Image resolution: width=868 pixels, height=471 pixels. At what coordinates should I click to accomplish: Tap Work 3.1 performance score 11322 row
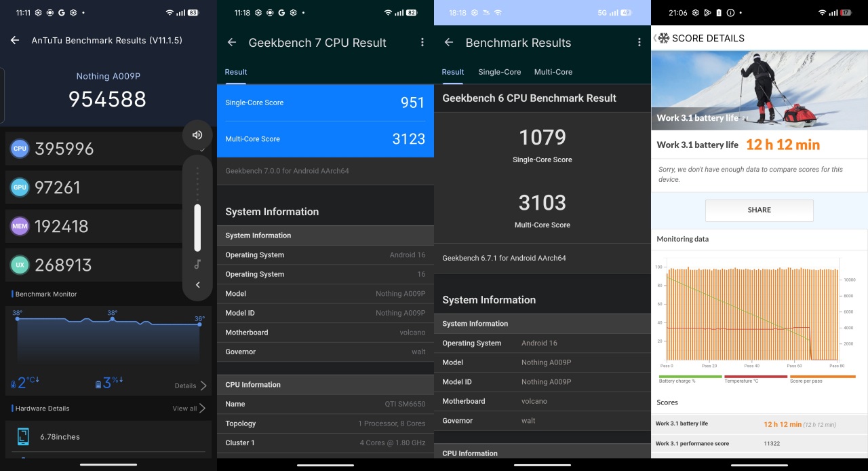tap(759, 443)
